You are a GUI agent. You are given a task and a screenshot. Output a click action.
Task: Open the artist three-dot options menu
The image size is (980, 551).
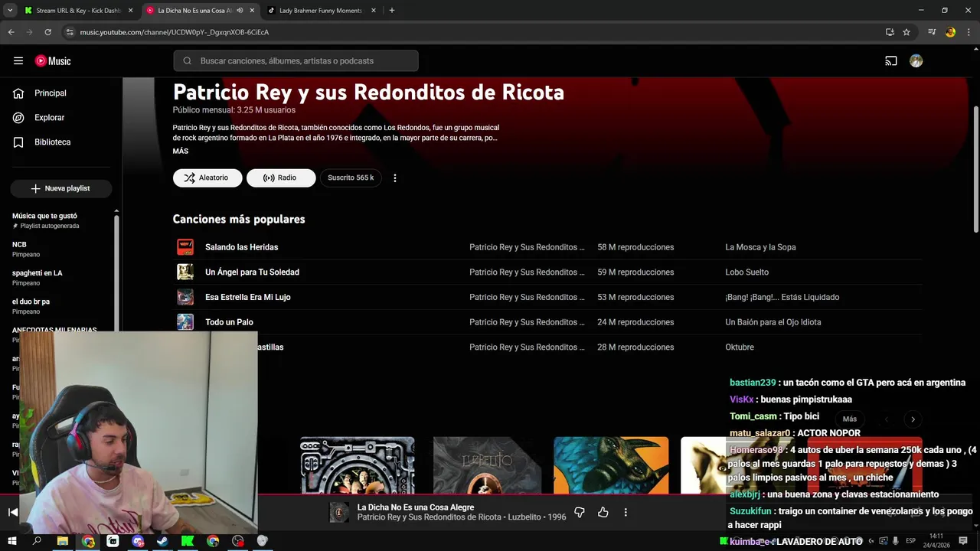tap(395, 178)
